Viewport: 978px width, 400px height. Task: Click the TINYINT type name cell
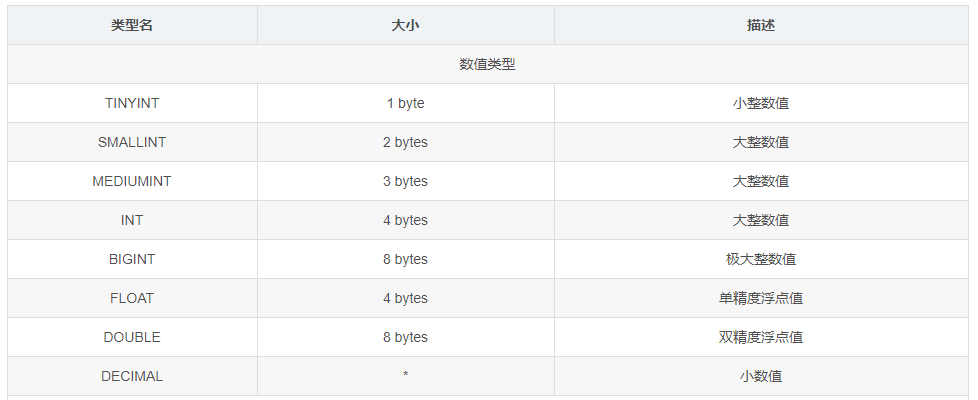tap(132, 103)
